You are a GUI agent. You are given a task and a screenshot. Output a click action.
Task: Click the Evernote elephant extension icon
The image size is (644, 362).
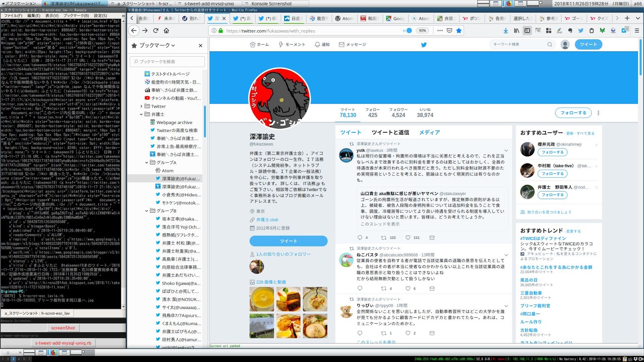click(570, 31)
